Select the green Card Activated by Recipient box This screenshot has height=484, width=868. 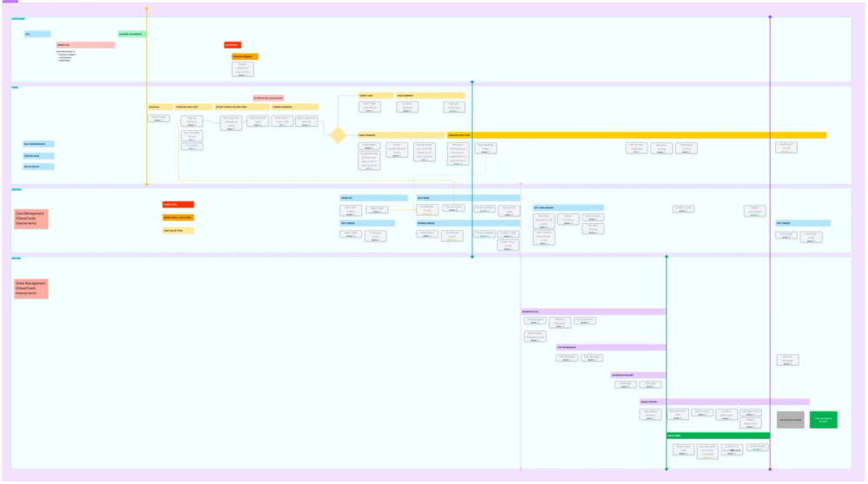(824, 420)
